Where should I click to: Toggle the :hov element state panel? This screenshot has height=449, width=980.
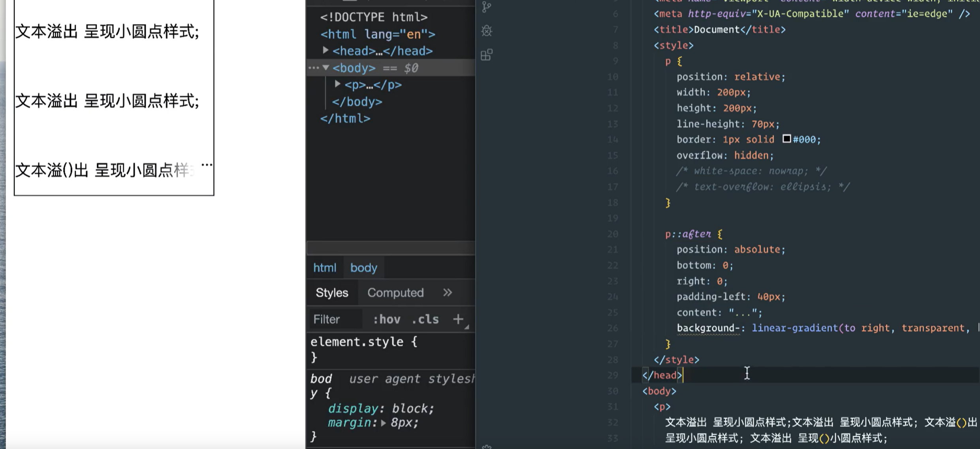point(386,319)
